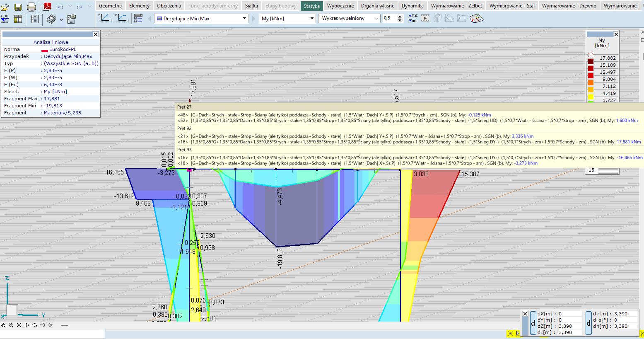Open the Wykres wypełniony display-style dropdown
Image resolution: width=644 pixels, height=339 pixels.
[376, 19]
